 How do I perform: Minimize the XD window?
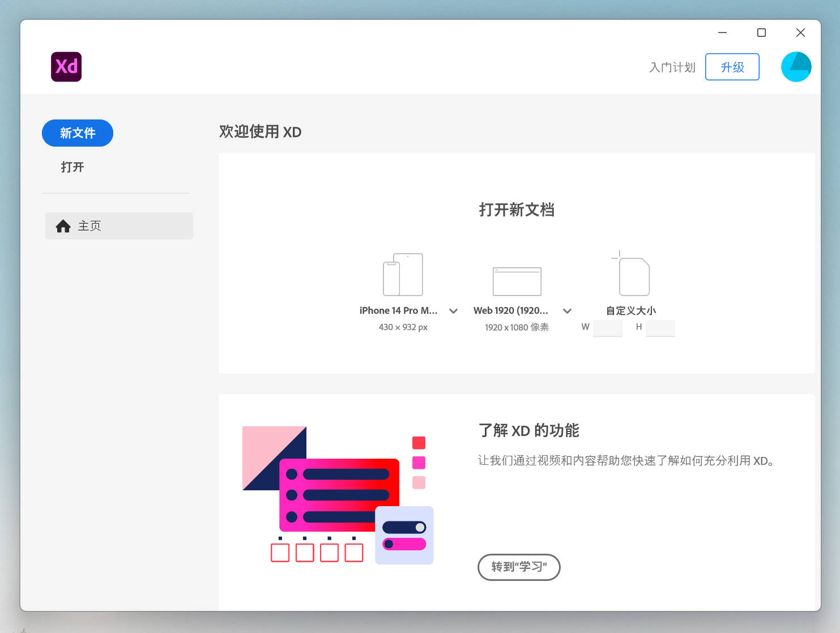[x=722, y=32]
